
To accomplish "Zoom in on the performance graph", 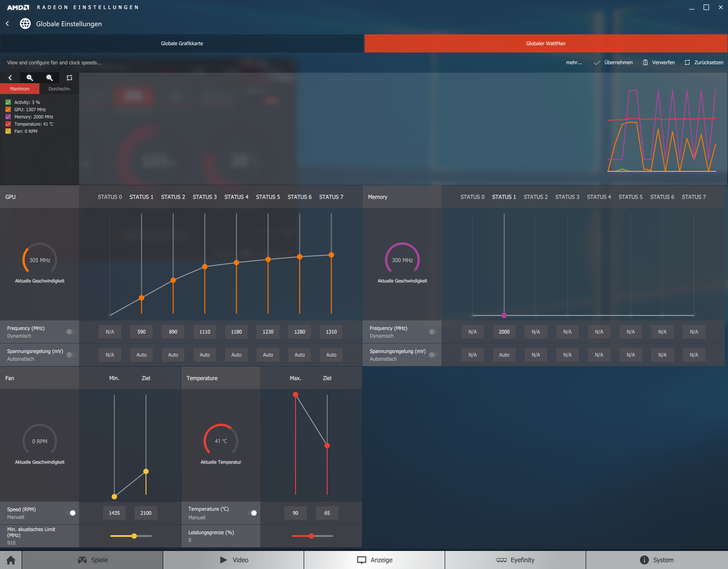I will click(30, 78).
